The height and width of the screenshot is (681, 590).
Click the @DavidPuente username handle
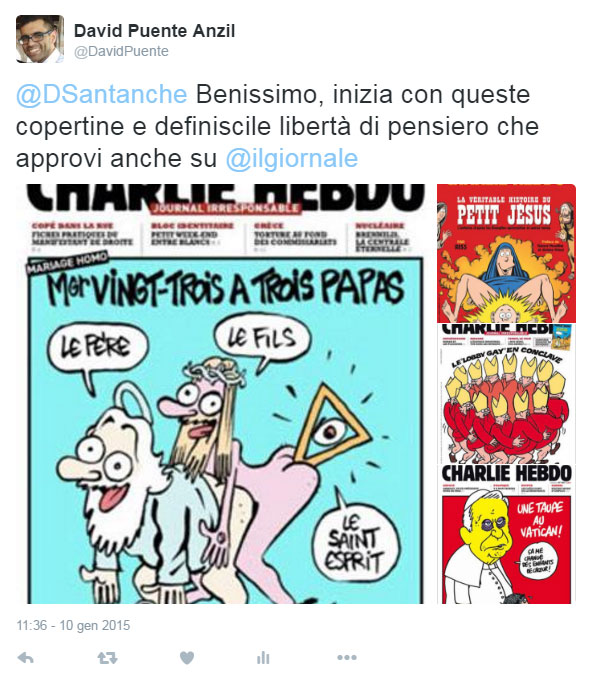(x=121, y=51)
